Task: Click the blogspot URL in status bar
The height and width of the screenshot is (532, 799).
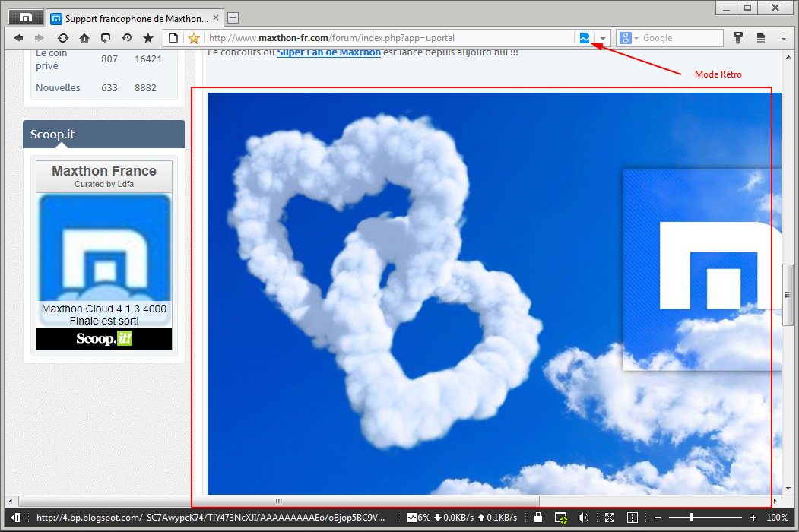Action: (211, 518)
